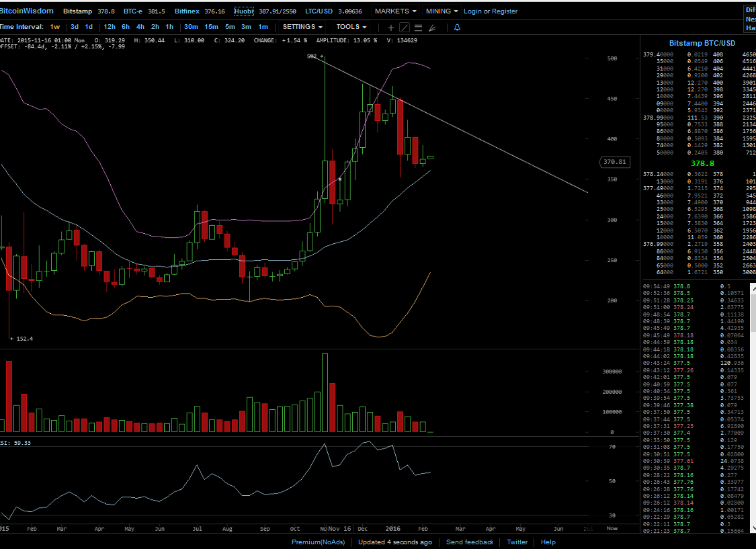Open the BitcoinWisdom home link
The height and width of the screenshot is (549, 756).
coord(26,11)
